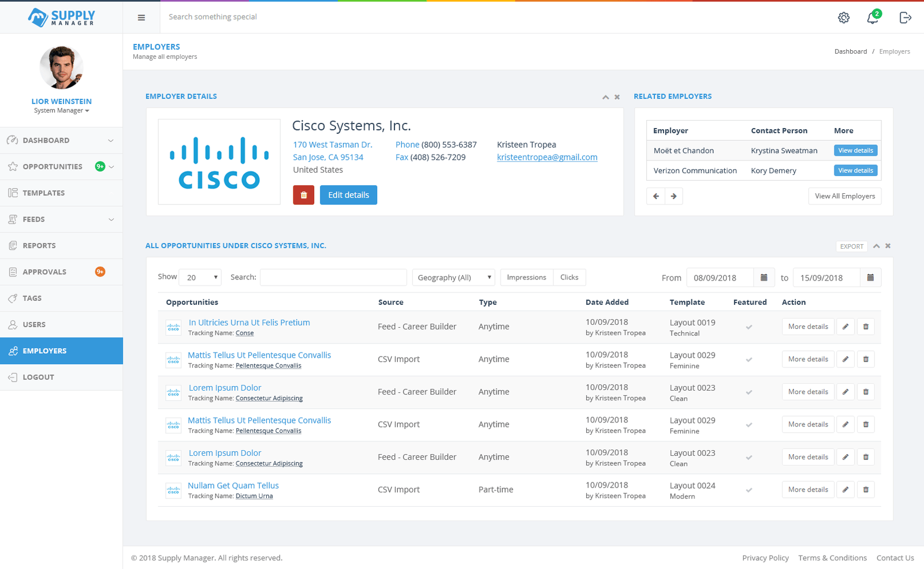Expand the Feeds sidebar menu
The width and height of the screenshot is (924, 569).
pos(111,219)
